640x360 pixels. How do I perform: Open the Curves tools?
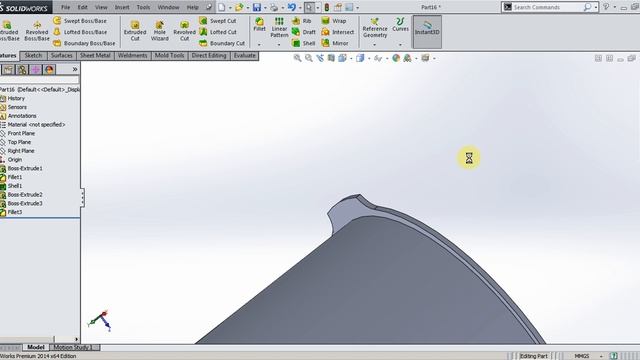(x=400, y=24)
